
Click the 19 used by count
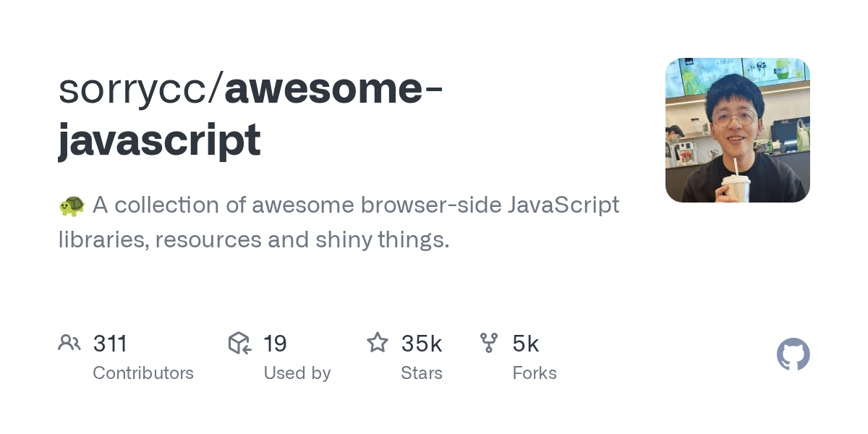(x=275, y=344)
